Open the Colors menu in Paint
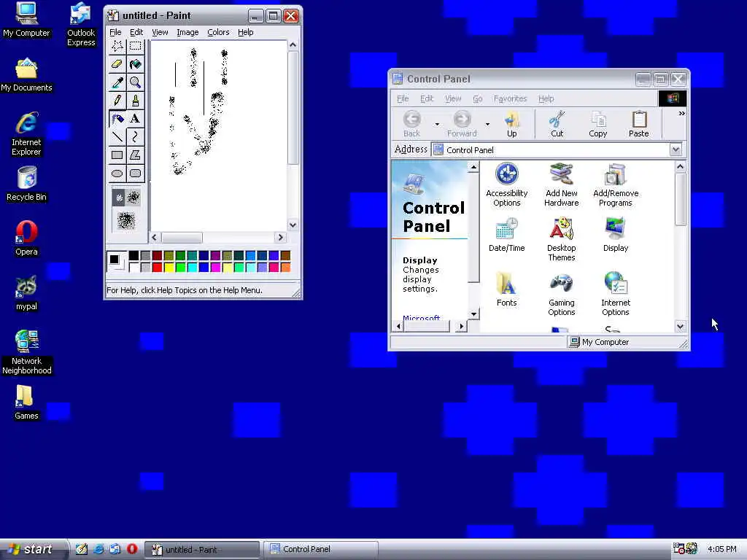The image size is (747, 560). click(x=218, y=32)
